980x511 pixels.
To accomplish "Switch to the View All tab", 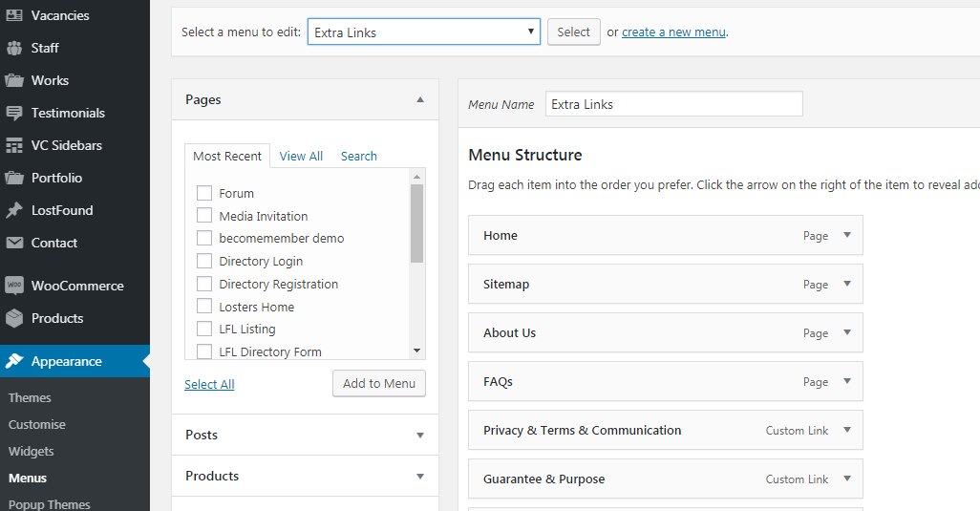I will pyautogui.click(x=301, y=156).
